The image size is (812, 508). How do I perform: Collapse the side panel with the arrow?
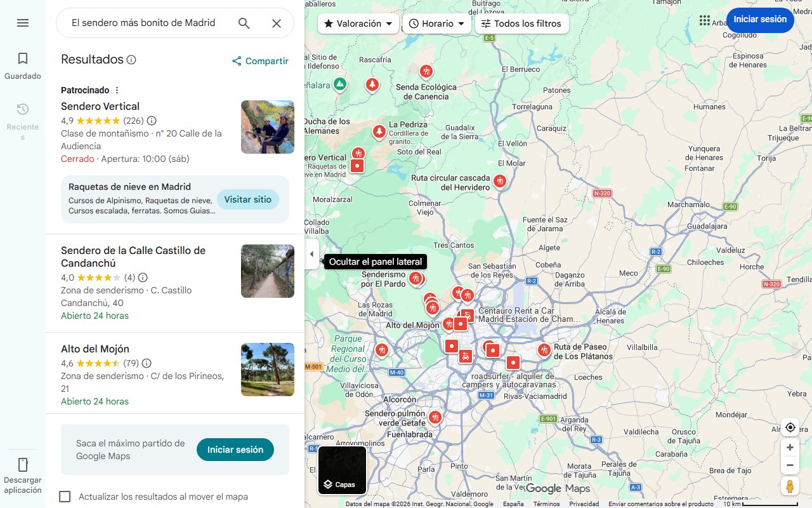point(311,253)
